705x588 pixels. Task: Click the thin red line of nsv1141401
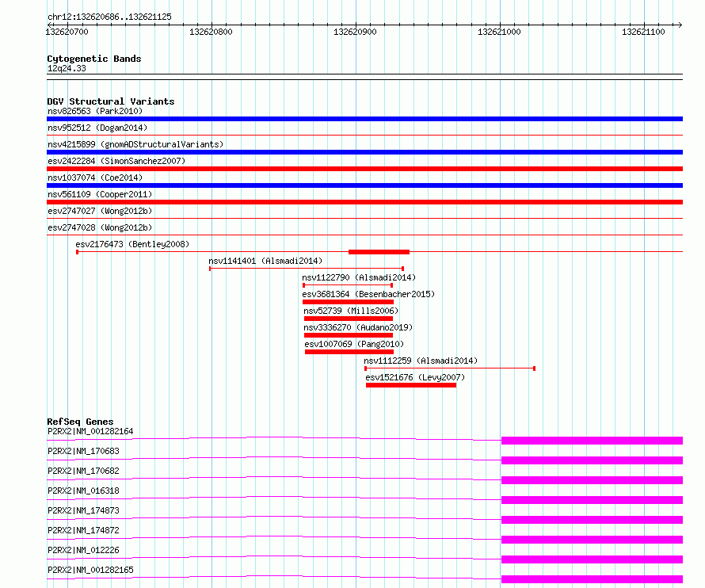pos(307,269)
